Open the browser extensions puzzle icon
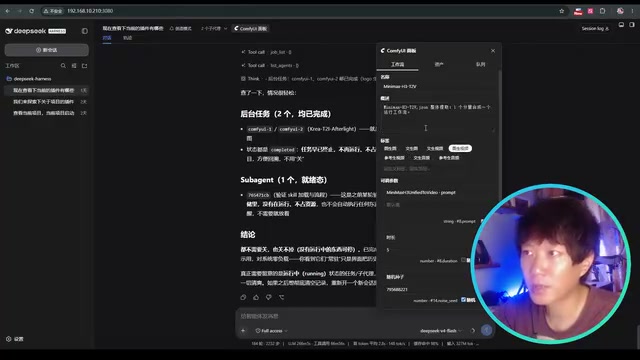 [602, 11]
